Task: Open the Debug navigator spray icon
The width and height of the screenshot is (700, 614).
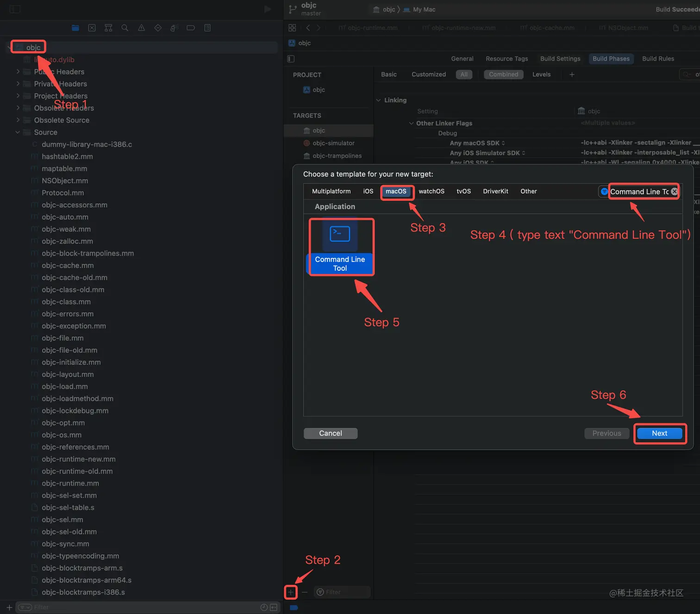Action: [174, 28]
